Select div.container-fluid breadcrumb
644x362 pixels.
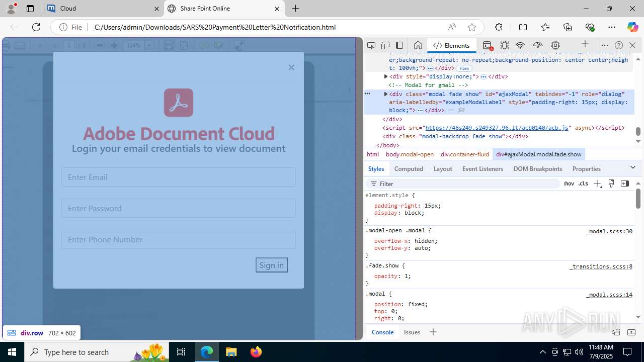point(465,154)
